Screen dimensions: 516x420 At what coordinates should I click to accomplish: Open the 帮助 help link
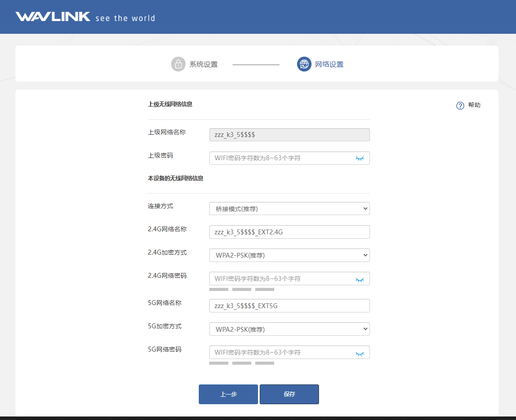coord(474,105)
